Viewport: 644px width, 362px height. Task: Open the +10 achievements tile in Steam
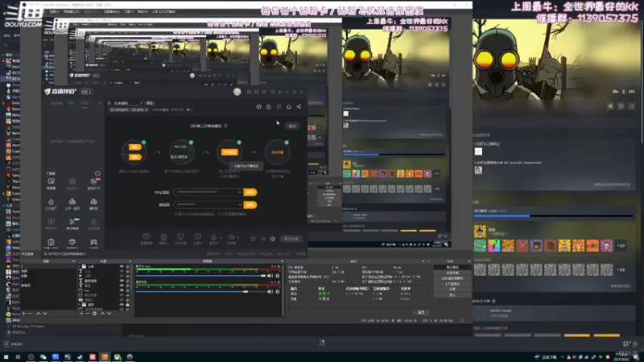coord(621,245)
